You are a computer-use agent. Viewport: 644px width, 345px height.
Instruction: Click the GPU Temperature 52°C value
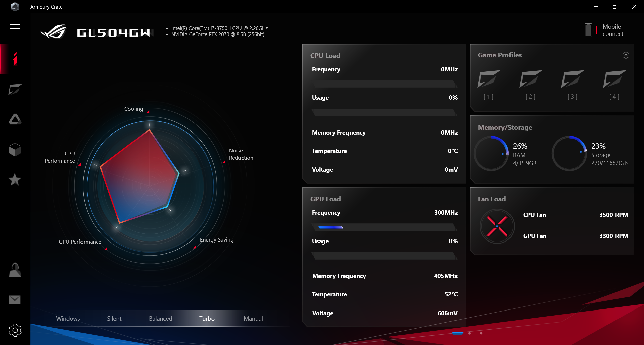[x=451, y=294]
